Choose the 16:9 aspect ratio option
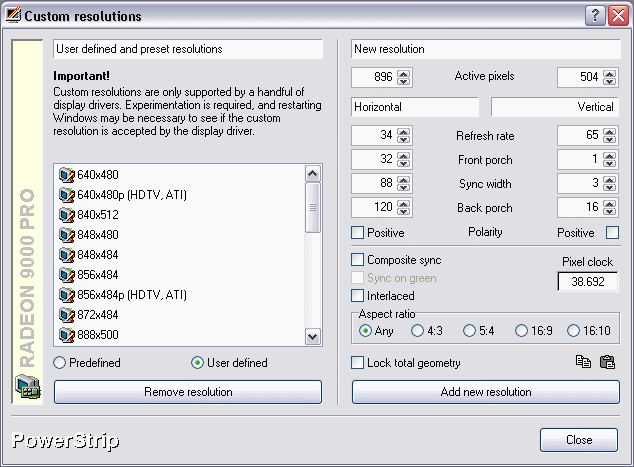The image size is (634, 467). (521, 331)
